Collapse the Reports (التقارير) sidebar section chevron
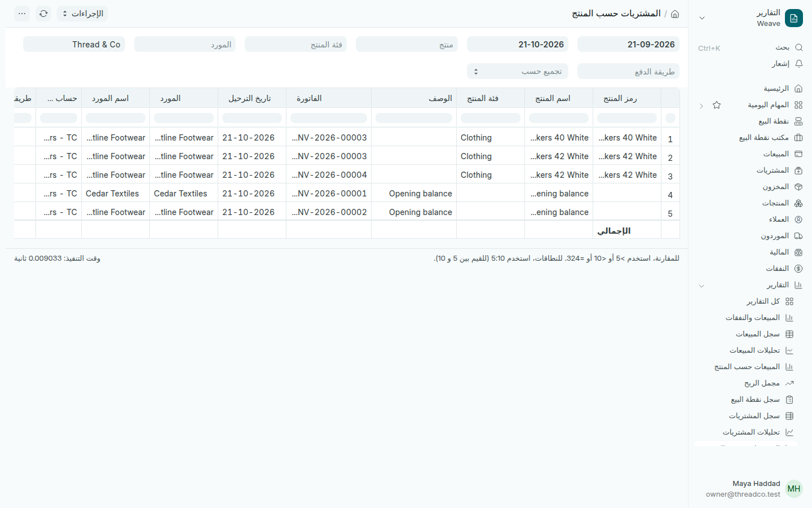 coord(701,286)
